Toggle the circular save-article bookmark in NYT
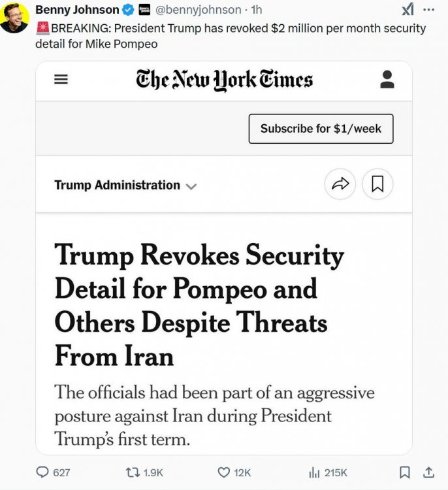 point(377,185)
